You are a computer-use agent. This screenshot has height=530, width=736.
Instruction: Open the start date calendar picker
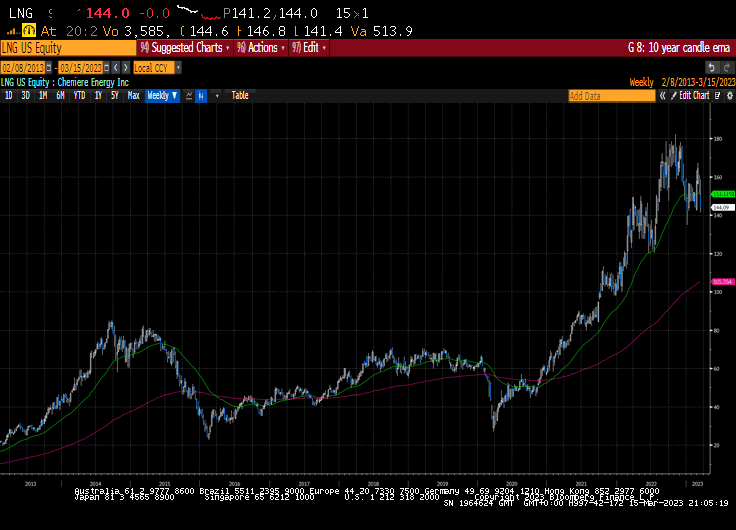click(x=49, y=68)
